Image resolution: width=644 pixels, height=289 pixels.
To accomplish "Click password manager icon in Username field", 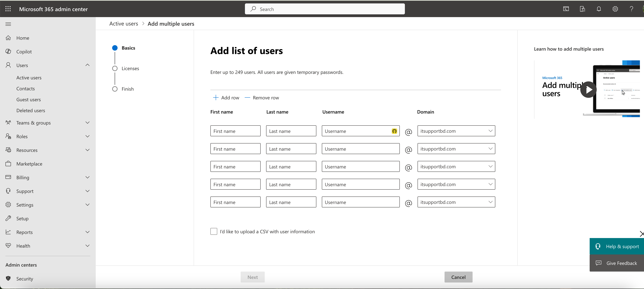I will [394, 131].
